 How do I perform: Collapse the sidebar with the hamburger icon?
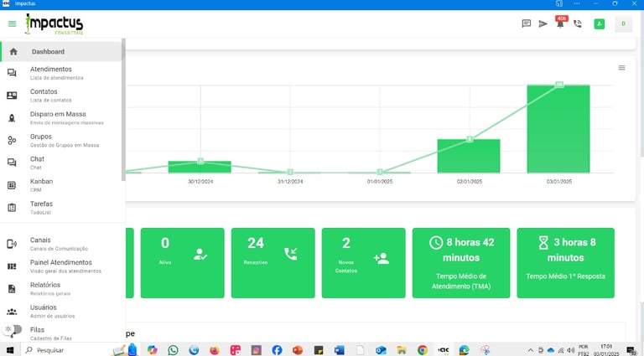(x=13, y=23)
